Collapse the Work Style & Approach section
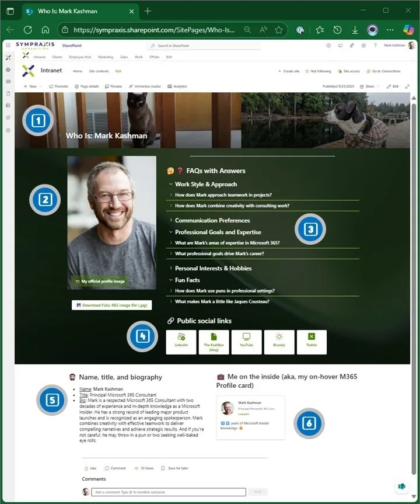 170,185
